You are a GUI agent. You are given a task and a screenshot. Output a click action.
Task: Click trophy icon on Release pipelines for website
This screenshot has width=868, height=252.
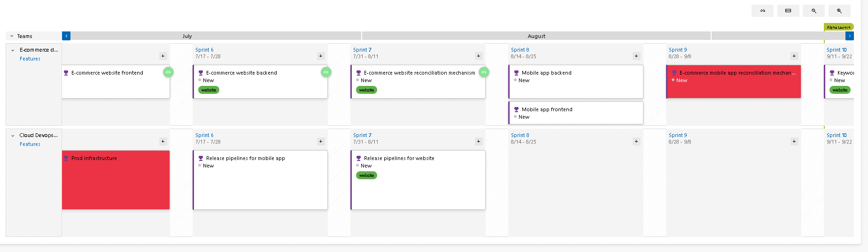(x=358, y=158)
